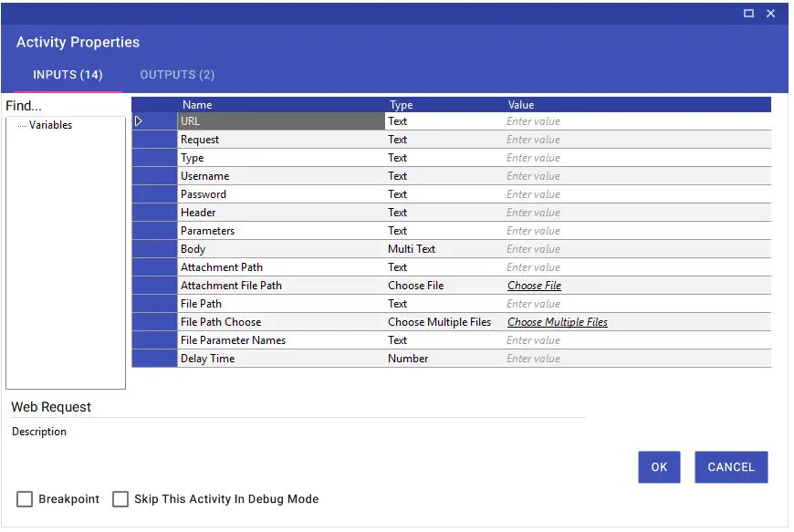The height and width of the screenshot is (532, 794).
Task: Click the CANCEL button
Action: coord(731,467)
